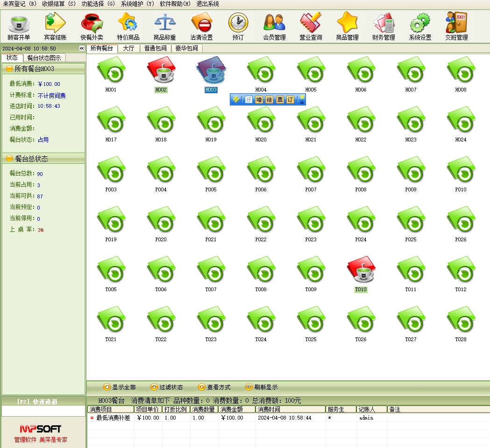This screenshot has width=490, height=448.
Task: Open 顾客开单 from the main toolbar
Action: point(19,26)
